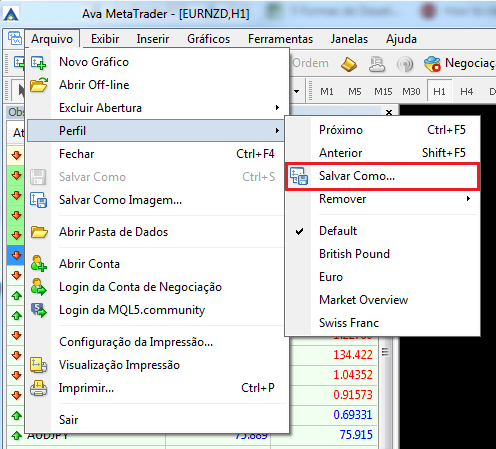Viewport: 496px width, 449px height.
Task: Click the Abrir Pasta de Dados folder icon
Action: [x=39, y=232]
